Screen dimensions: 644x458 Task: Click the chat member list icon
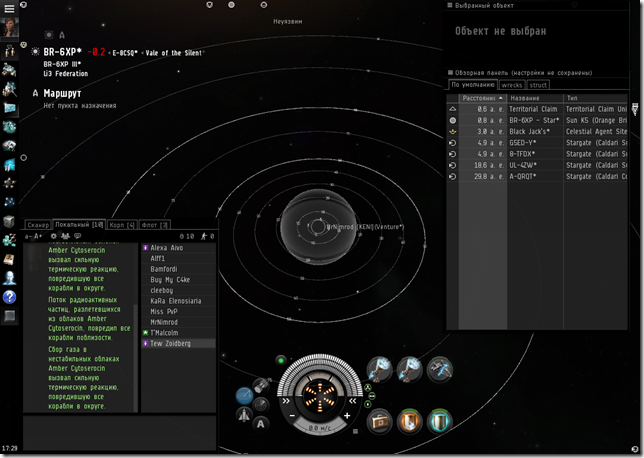click(65, 236)
